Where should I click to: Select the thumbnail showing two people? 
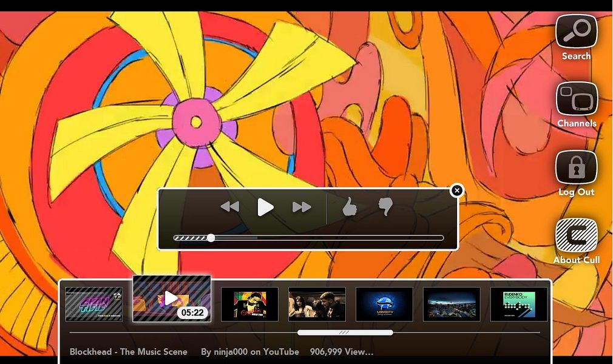click(317, 304)
